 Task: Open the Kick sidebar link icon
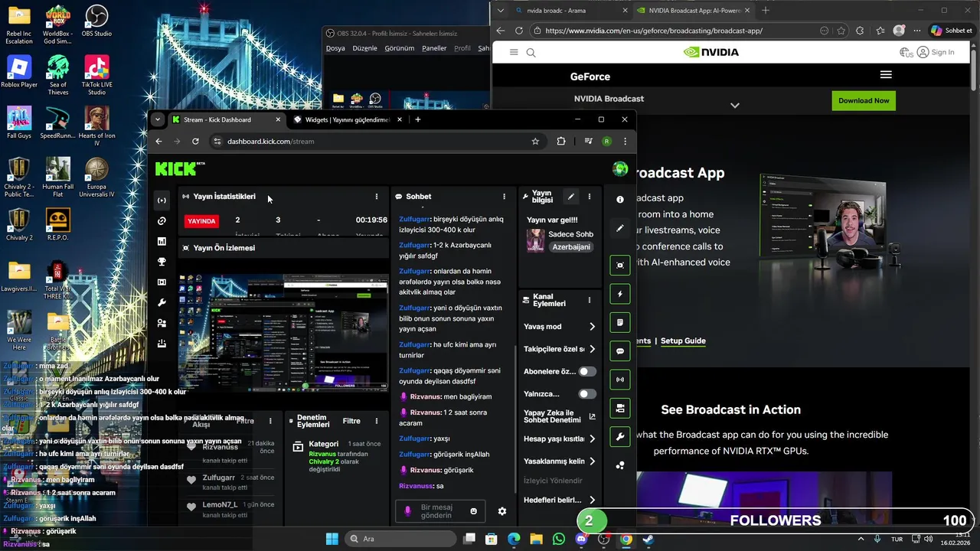pyautogui.click(x=162, y=221)
